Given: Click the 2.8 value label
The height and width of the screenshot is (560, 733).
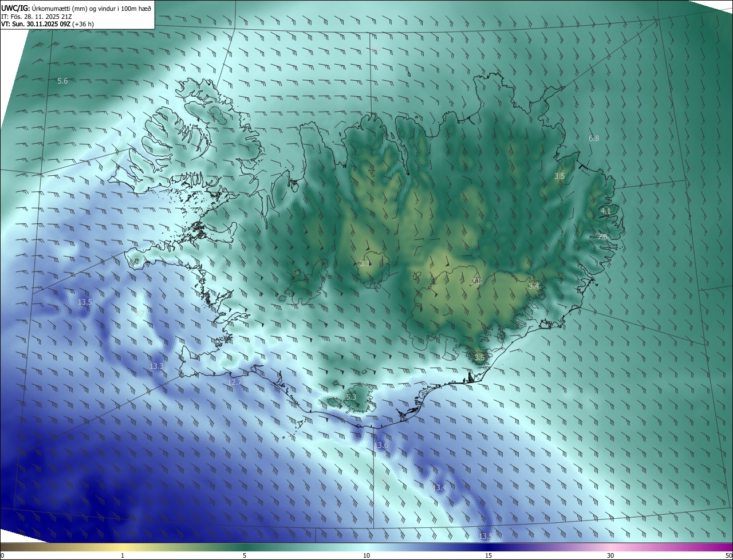Looking at the screenshot, I should click(476, 281).
